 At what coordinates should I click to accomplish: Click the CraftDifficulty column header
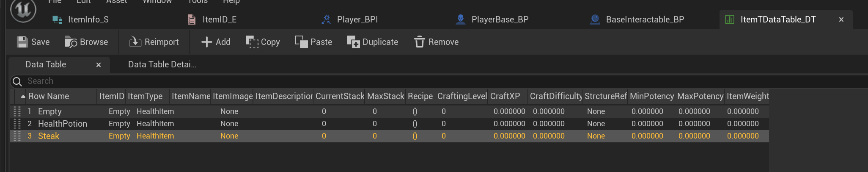coord(556,96)
